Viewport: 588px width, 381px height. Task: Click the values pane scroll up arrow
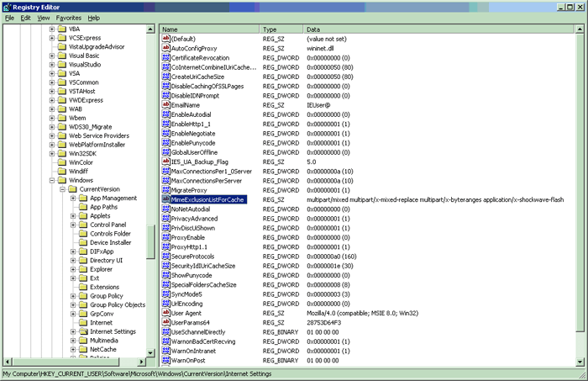(x=580, y=29)
